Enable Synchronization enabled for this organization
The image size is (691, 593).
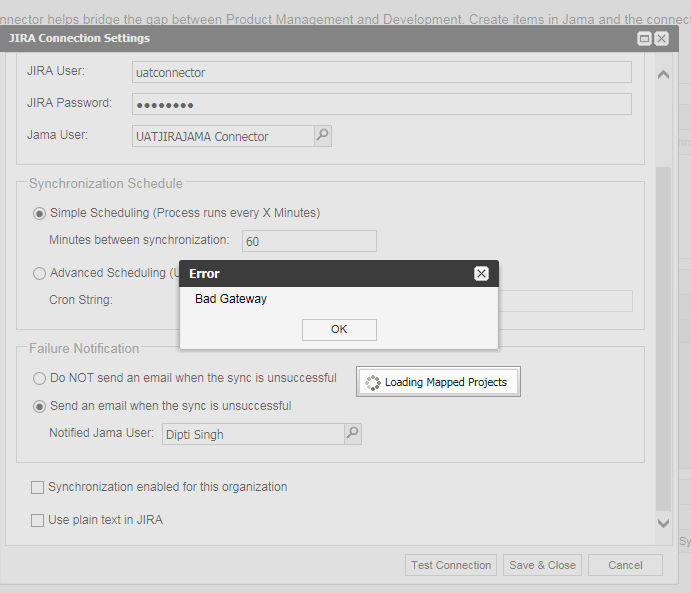pyautogui.click(x=37, y=487)
